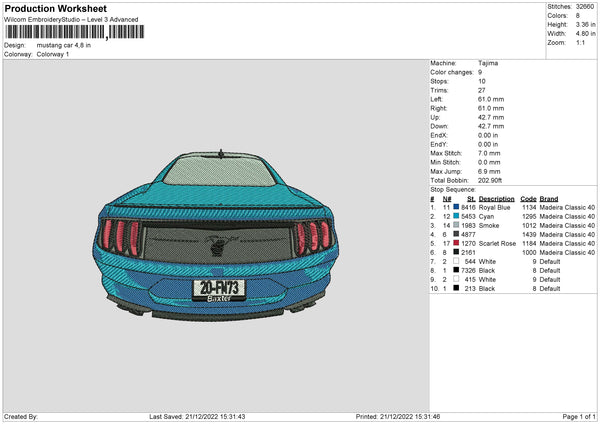The width and height of the screenshot is (600, 424).
Task: Click the Trims value 27
Action: [x=482, y=90]
